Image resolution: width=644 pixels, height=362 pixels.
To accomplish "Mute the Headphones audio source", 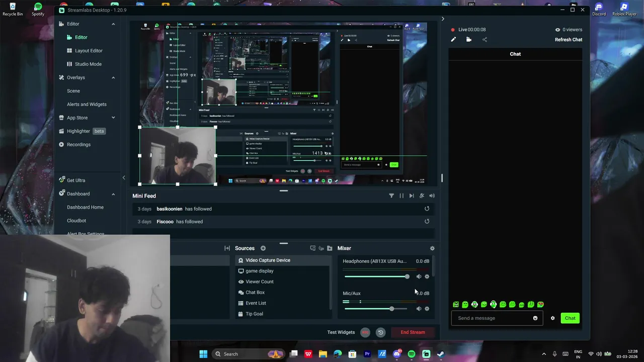I will tap(419, 277).
